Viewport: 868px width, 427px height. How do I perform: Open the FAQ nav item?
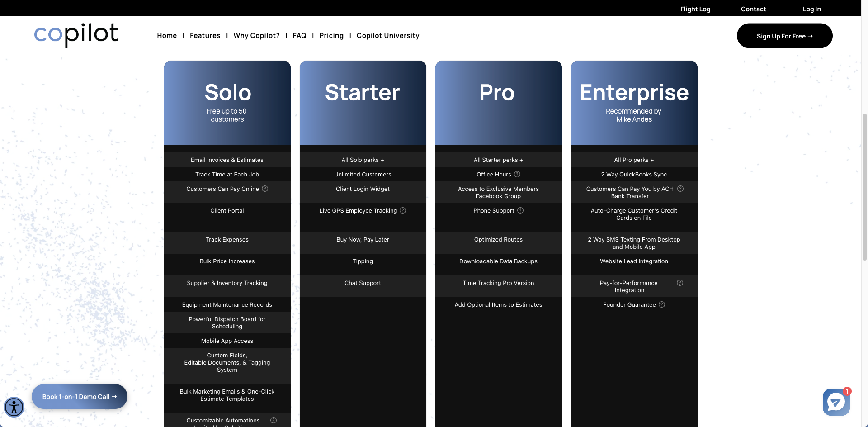pyautogui.click(x=299, y=36)
